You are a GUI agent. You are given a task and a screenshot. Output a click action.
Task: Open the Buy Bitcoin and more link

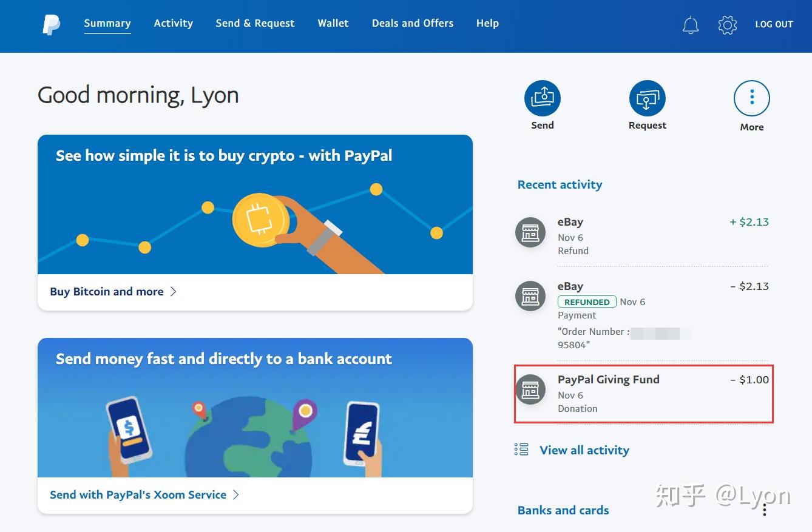[107, 292]
